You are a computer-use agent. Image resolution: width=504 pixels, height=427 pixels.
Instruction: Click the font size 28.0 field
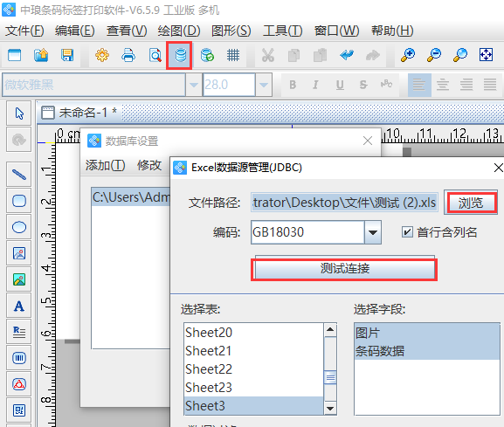click(229, 85)
